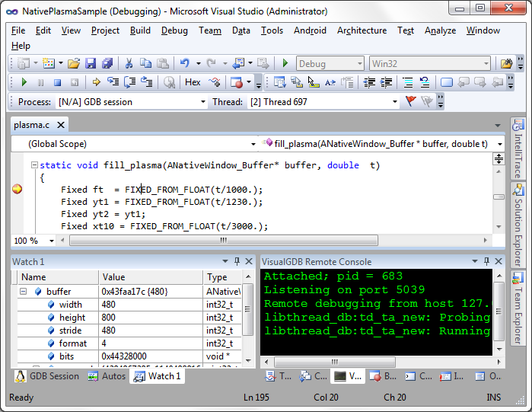This screenshot has height=412, width=532.
Task: Click the Watch 1 vertical scrollbar thumb
Action: tap(248, 309)
